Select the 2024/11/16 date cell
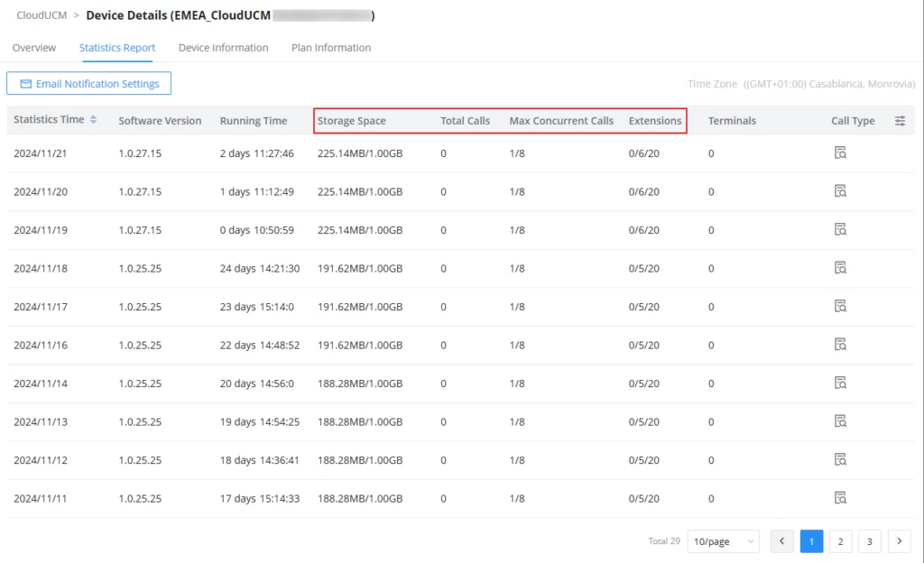Viewport: 924px width, 563px height. pyautogui.click(x=41, y=345)
